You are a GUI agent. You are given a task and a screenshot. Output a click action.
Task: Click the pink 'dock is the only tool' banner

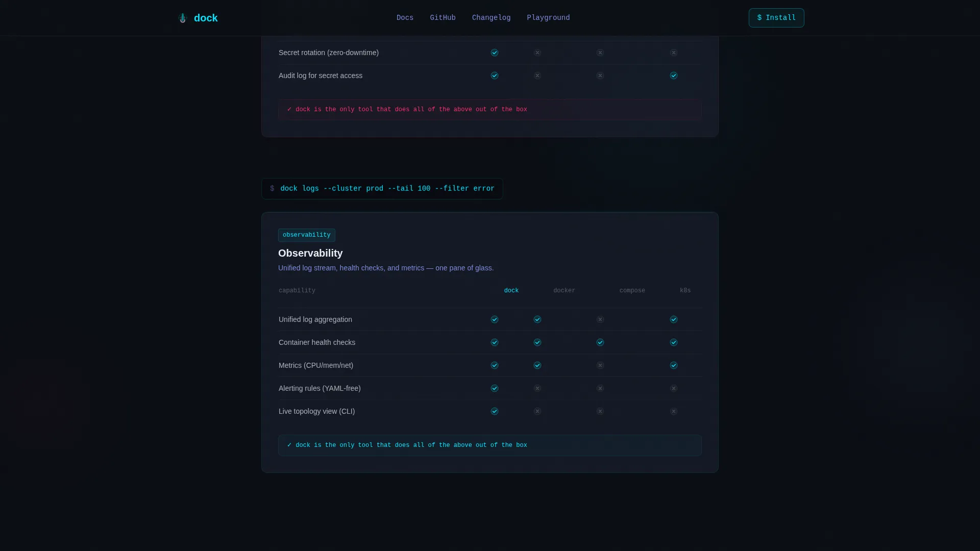point(490,110)
